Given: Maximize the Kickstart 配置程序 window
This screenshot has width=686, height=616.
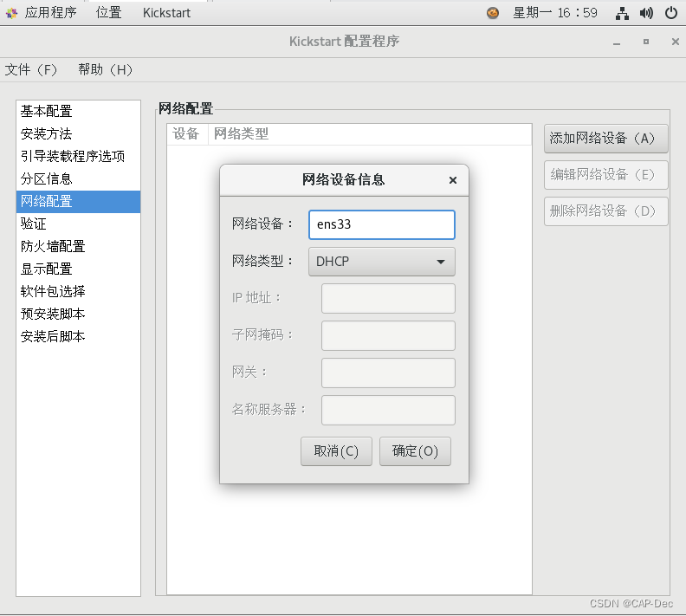Looking at the screenshot, I should pyautogui.click(x=646, y=42).
